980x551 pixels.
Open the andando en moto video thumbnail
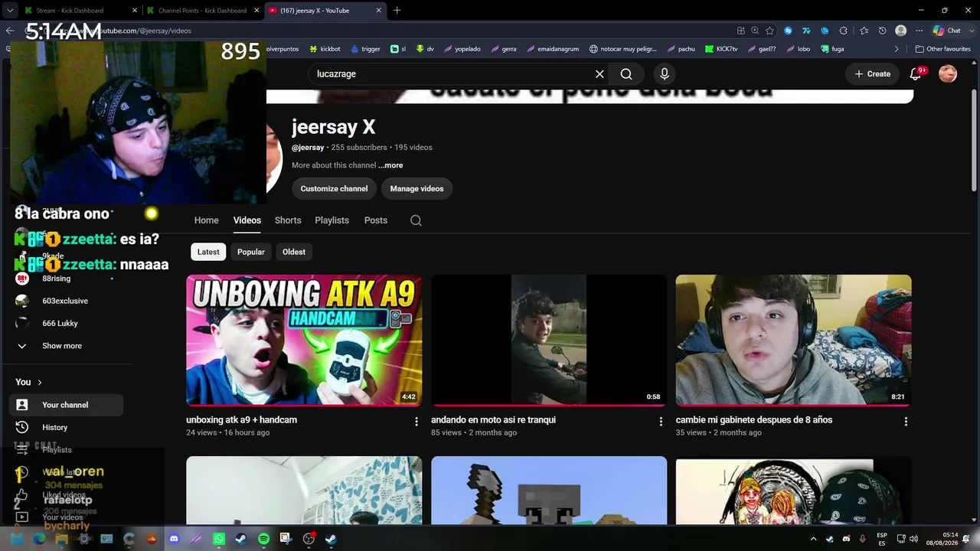point(549,340)
